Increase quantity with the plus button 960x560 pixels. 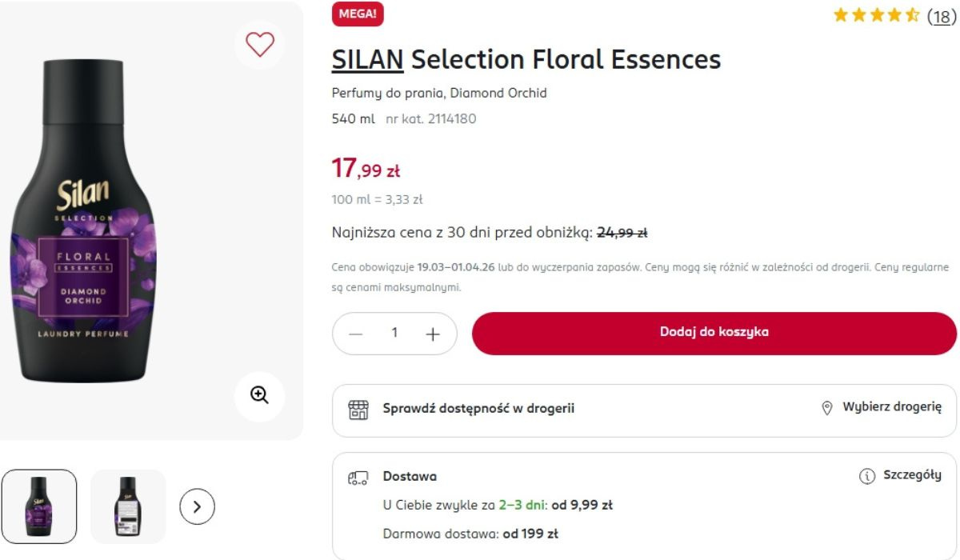(433, 334)
